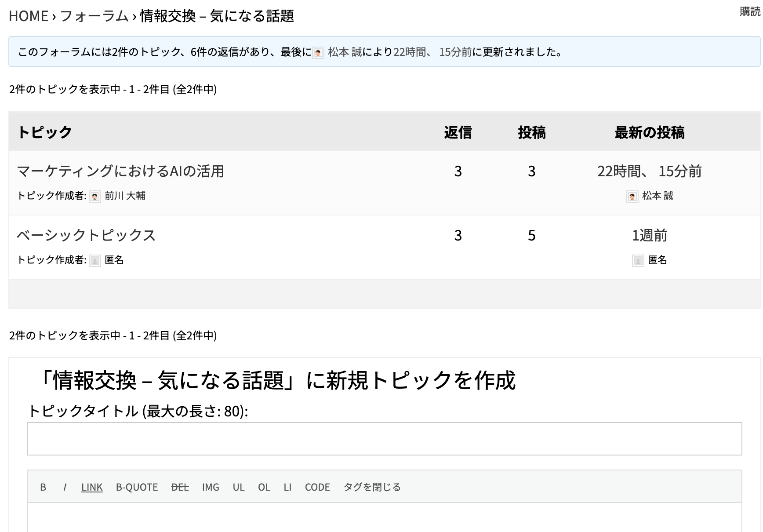Click the B-QUOTE editor button
The image size is (763, 532).
137,487
